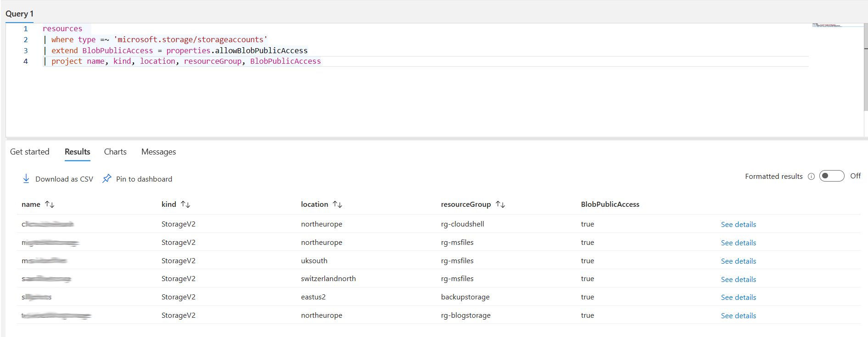Open See details for rg-cloudshell row
The width and height of the screenshot is (868, 337).
click(x=739, y=225)
